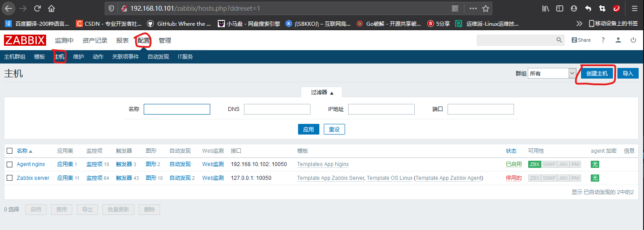The height and width of the screenshot is (230, 644).
Task: Click the IP地址 filter input field
Action: pyautogui.click(x=381, y=109)
